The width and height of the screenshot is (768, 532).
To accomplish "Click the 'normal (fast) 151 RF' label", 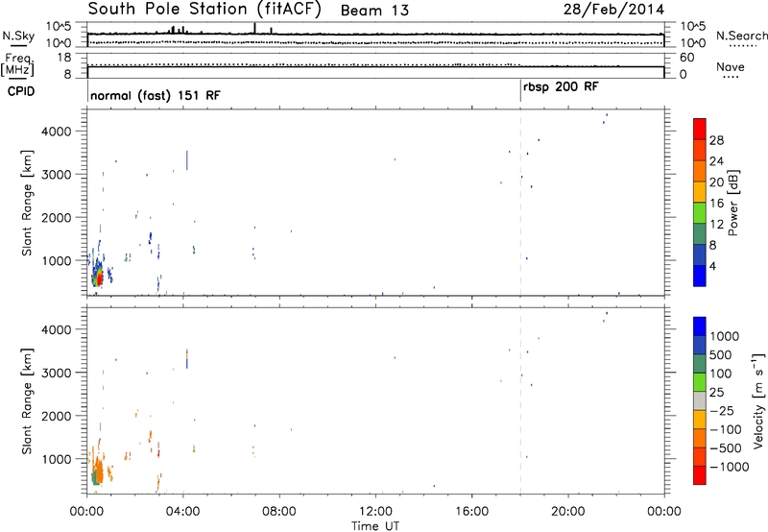I will tap(156, 95).
